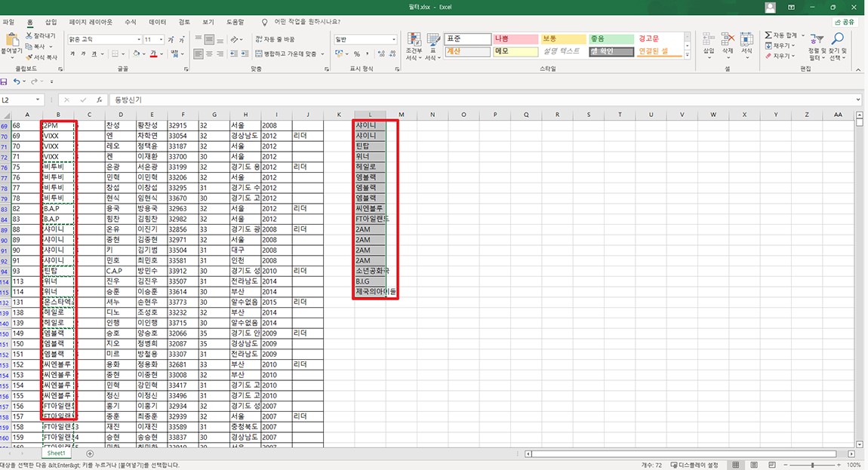Click the 100% zoom level button

point(854,465)
